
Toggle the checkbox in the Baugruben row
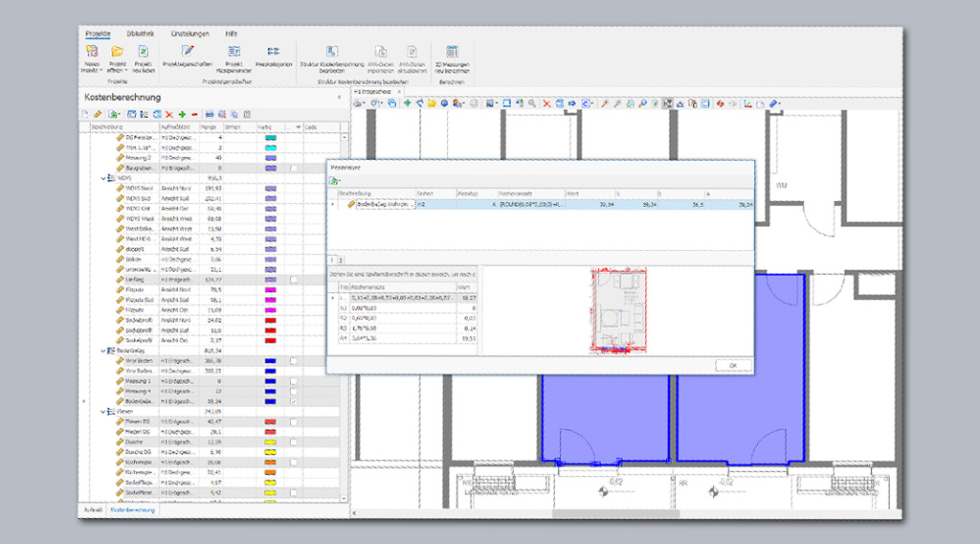click(x=293, y=168)
